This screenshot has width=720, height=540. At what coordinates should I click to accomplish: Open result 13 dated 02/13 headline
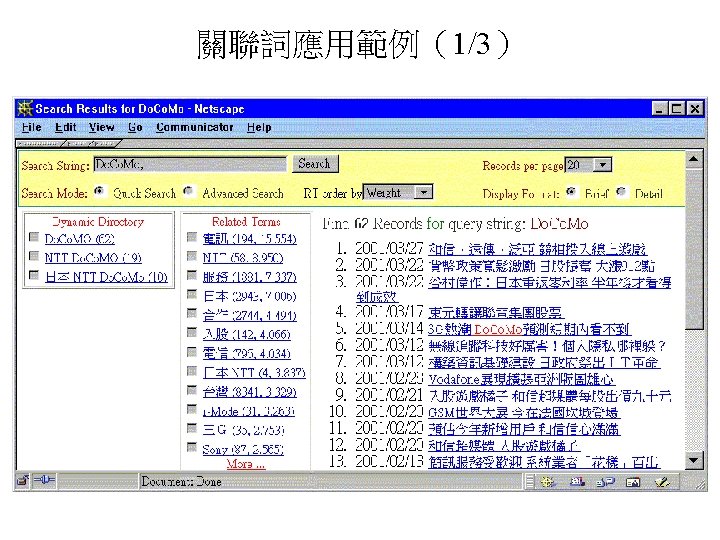pos(544,461)
